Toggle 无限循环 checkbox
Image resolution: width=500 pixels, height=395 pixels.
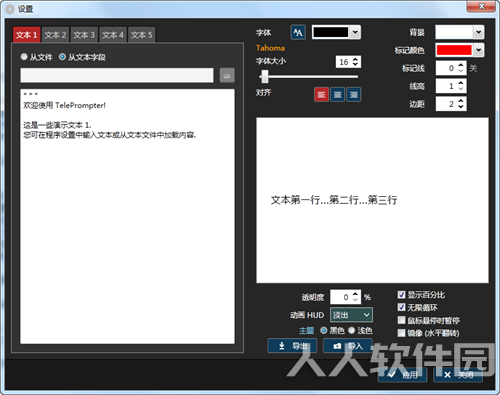pos(401,307)
